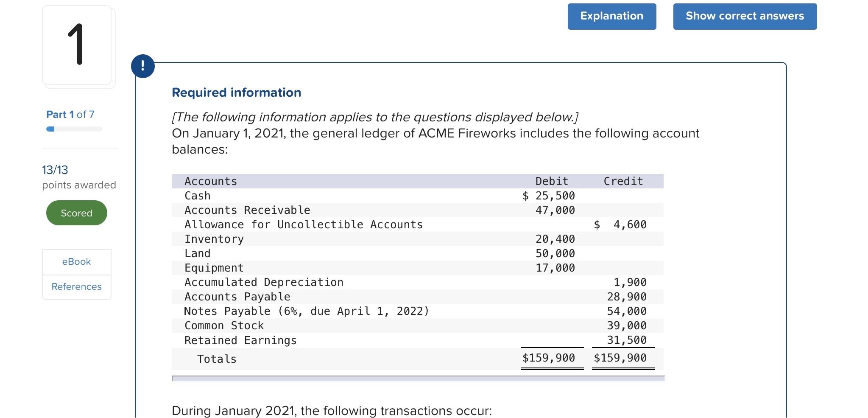Select the Debit column header
Image resolution: width=868 pixels, height=418 pixels.
551,181
